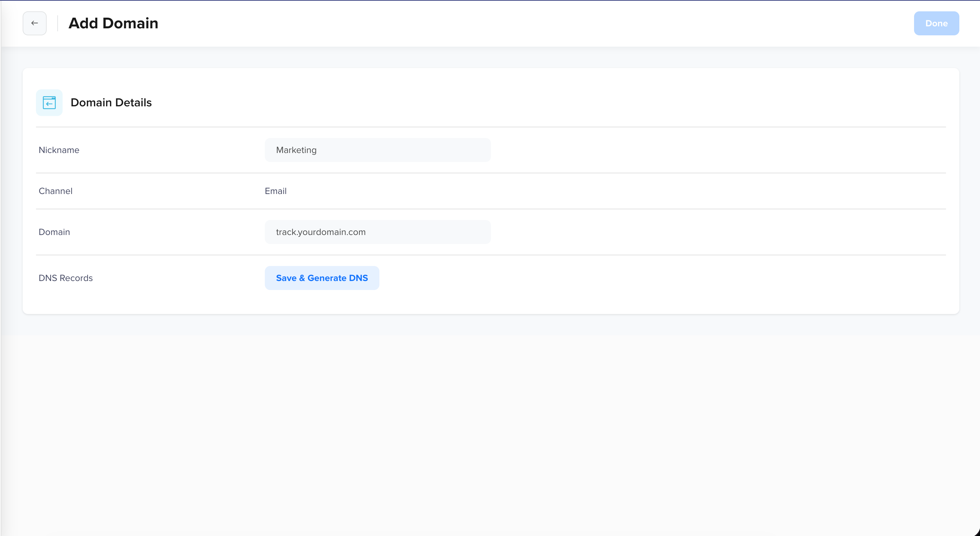The height and width of the screenshot is (536, 980).
Task: Click the track.yourdomain.com placeholder text
Action: (x=321, y=232)
